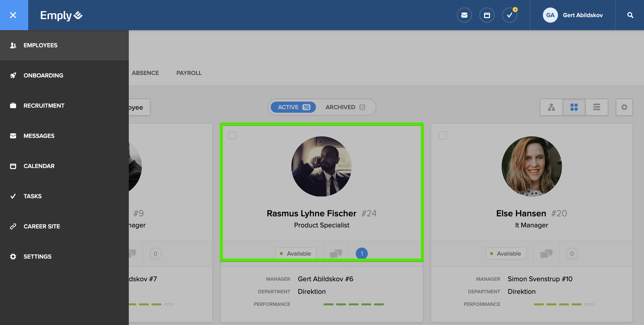The image size is (644, 325).
Task: Toggle to the Archived employees filter
Action: [x=345, y=107]
